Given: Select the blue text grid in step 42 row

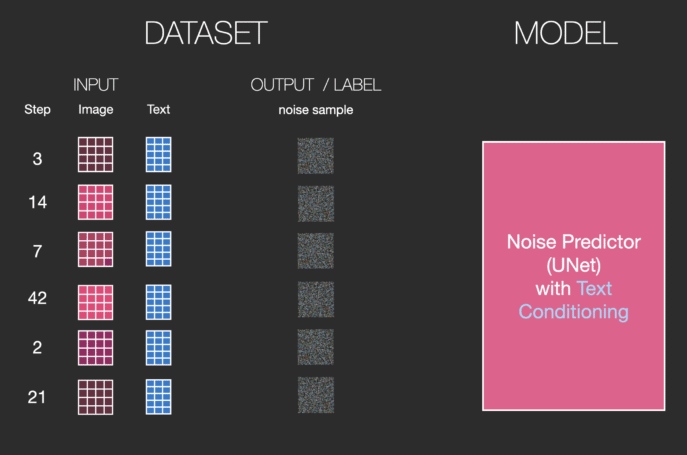Looking at the screenshot, I should (x=159, y=302).
